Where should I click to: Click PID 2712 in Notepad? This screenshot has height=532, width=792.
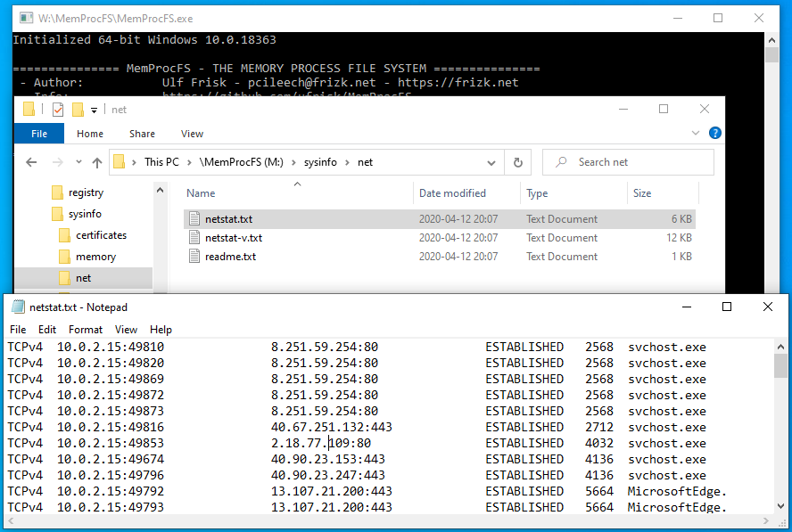[x=599, y=427]
